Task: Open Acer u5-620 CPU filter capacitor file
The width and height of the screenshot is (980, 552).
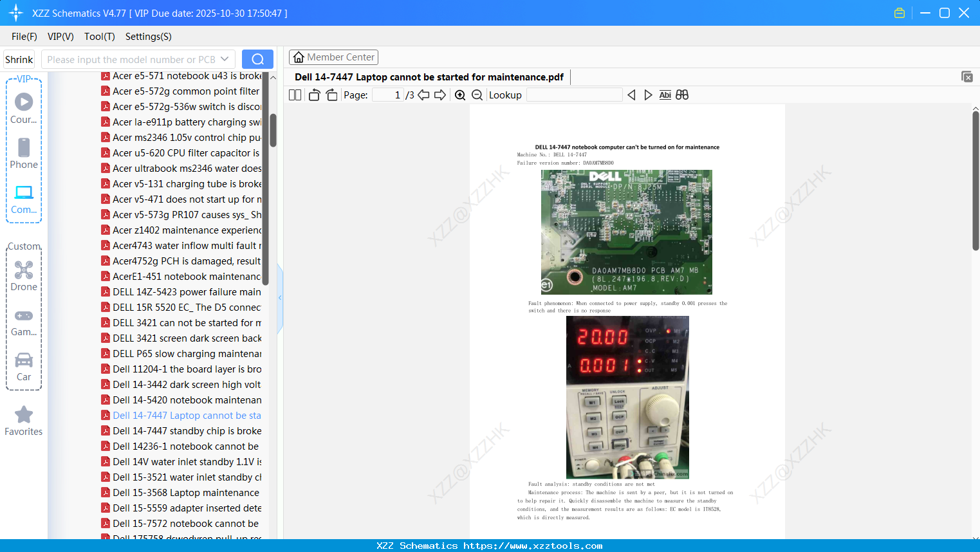Action: click(181, 153)
